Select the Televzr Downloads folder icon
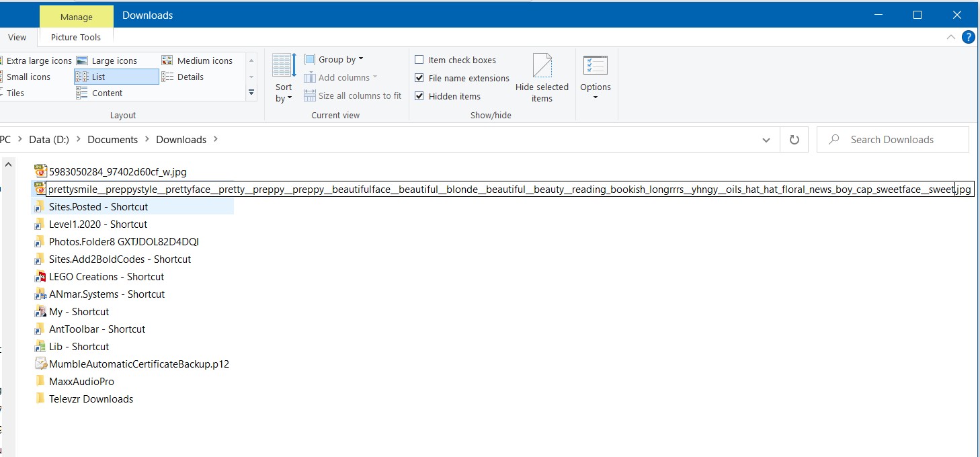 click(40, 399)
